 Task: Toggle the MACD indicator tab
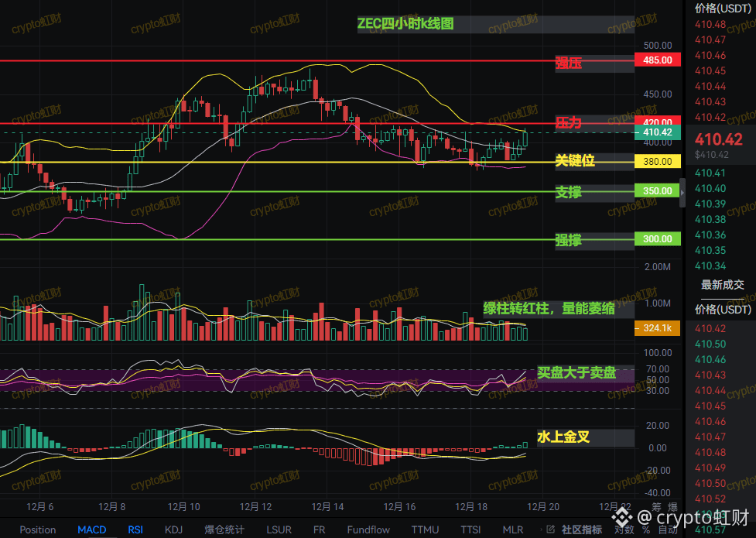point(91,529)
